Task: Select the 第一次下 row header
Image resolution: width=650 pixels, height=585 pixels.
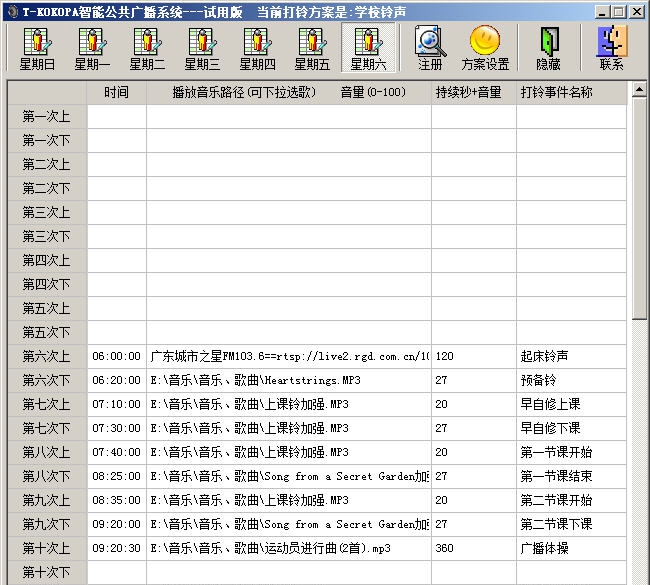Action: [x=47, y=141]
